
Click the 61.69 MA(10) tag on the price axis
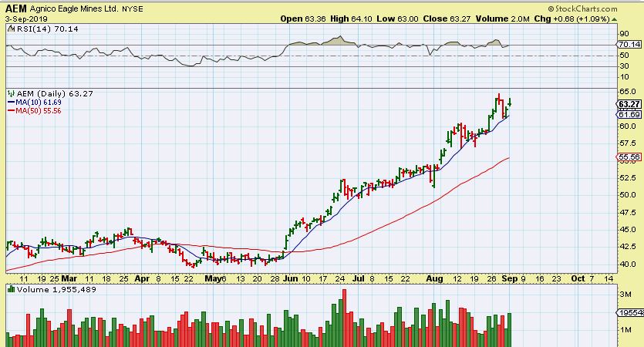[629, 115]
